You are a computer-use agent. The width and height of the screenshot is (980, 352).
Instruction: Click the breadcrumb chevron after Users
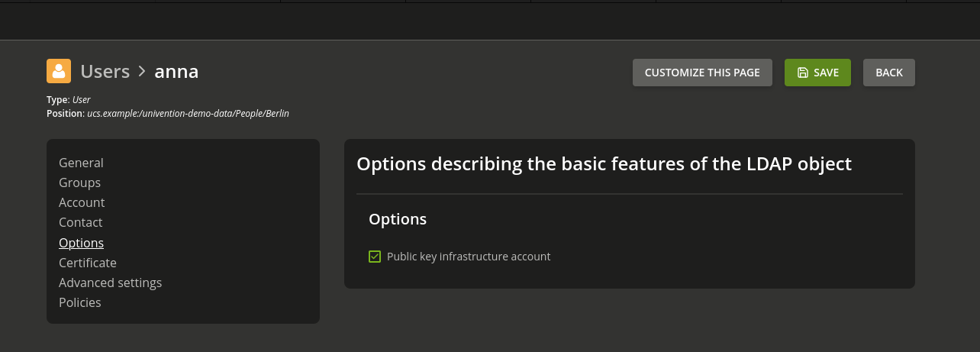pyautogui.click(x=142, y=72)
